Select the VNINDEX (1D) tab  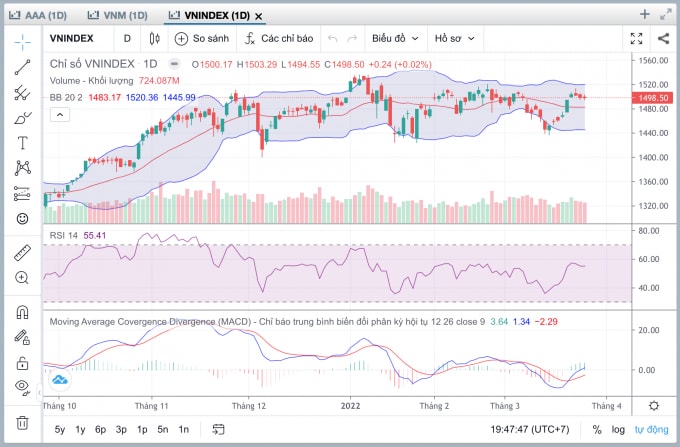pos(211,16)
